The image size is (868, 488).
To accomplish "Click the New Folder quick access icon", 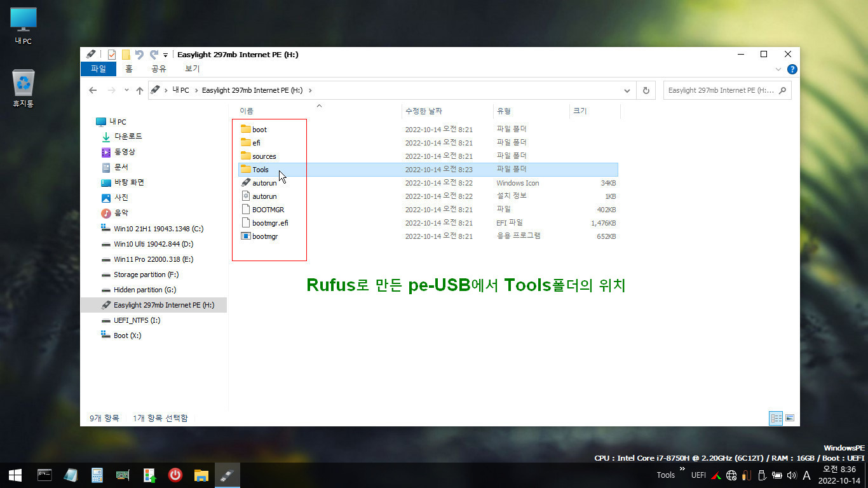I will tap(126, 55).
